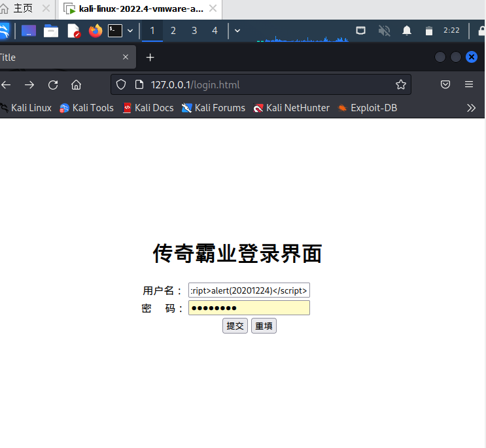Switch to workspace 2
486x448 pixels.
coord(173,31)
